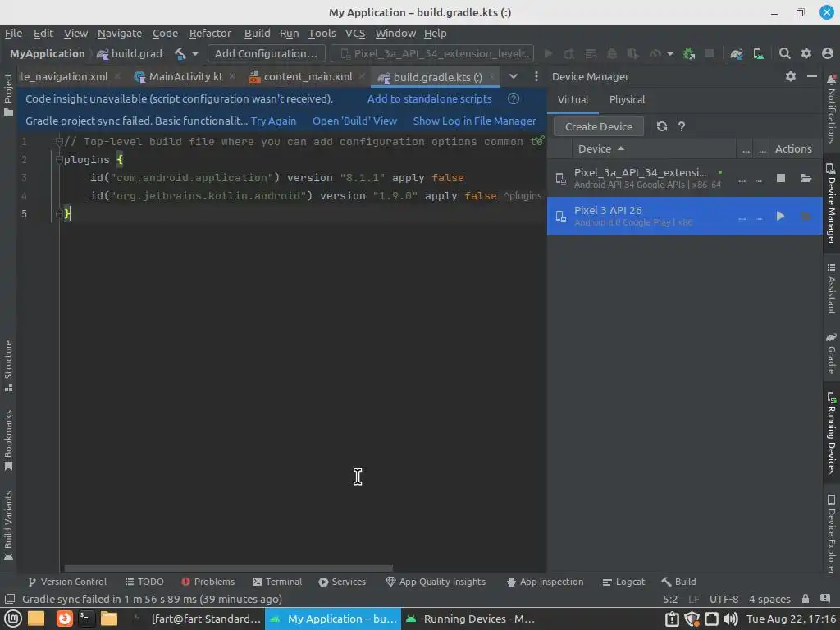Change line separator LF in status bar
The width and height of the screenshot is (840, 630).
pyautogui.click(x=694, y=599)
